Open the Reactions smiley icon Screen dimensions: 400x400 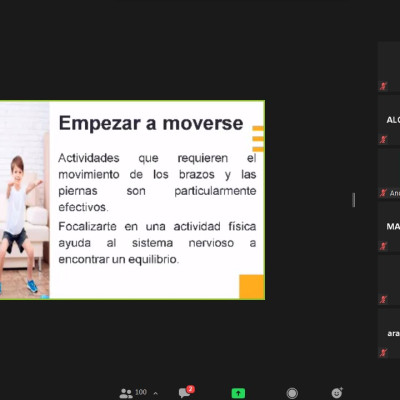click(x=337, y=393)
